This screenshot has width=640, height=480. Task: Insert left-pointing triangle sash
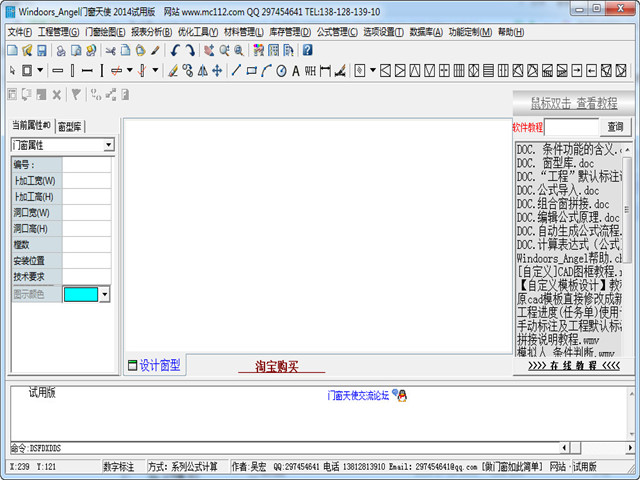385,71
